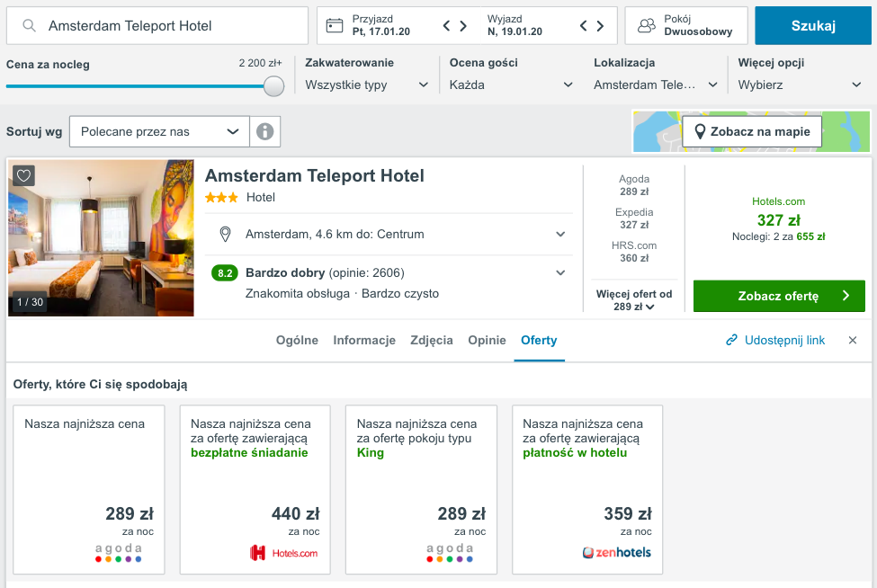Image resolution: width=877 pixels, height=588 pixels.
Task: Switch to the Zdjęcia tab
Action: [x=433, y=341]
